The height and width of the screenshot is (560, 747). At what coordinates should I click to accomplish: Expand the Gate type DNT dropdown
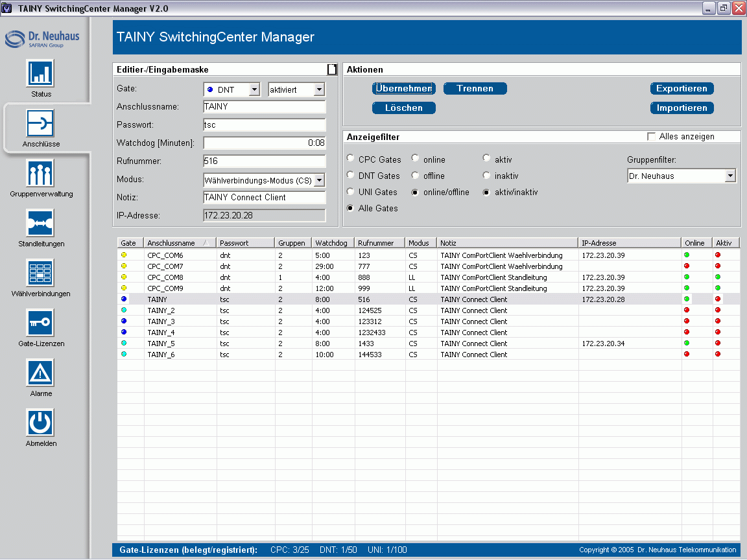[x=254, y=90]
